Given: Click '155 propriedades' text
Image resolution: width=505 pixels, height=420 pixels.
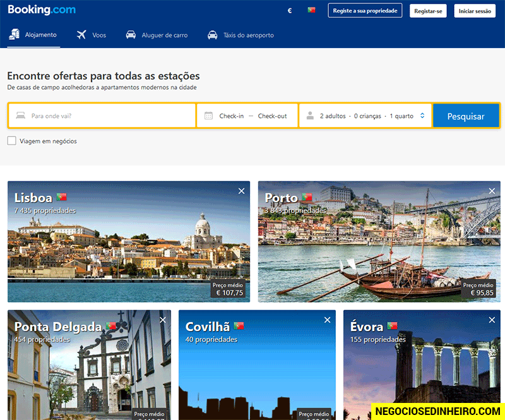Looking at the screenshot, I should tap(377, 339).
